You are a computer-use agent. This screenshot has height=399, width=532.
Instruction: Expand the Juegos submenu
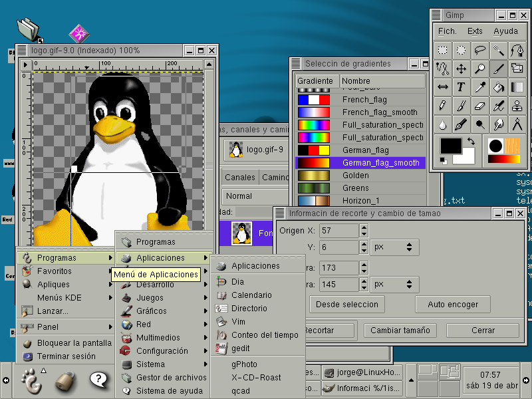point(164,298)
